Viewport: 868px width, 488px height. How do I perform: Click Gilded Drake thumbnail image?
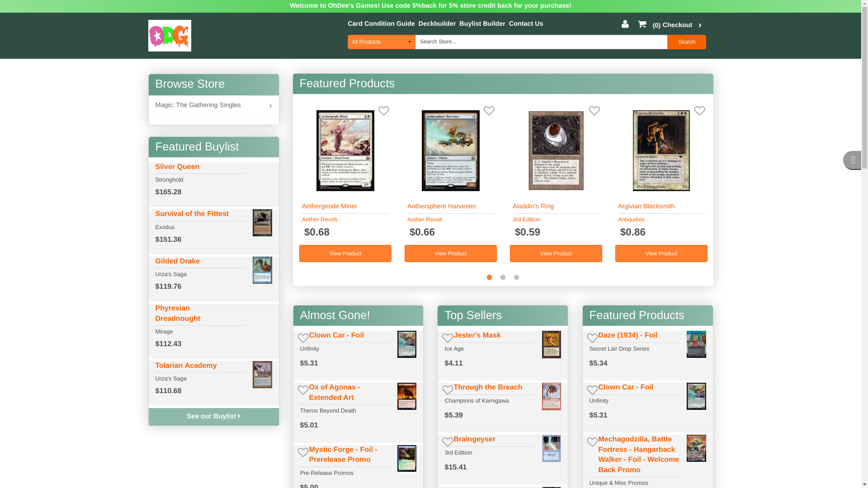(262, 270)
